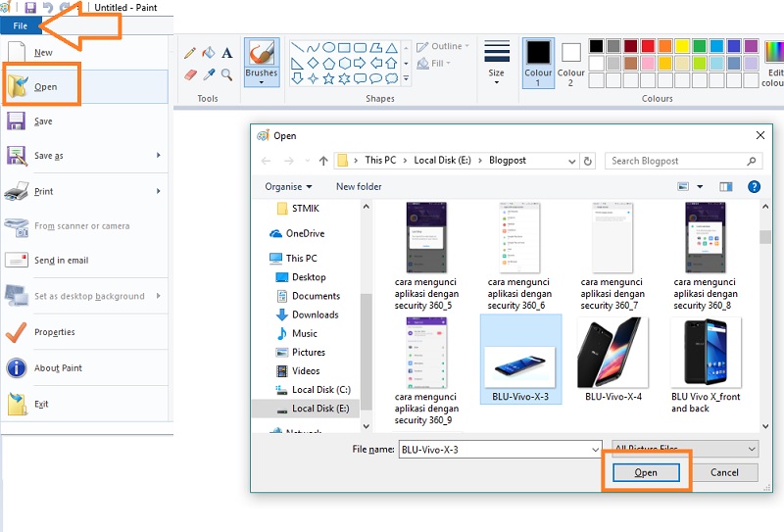Select the Five-point star shape

pyautogui.click(x=328, y=78)
